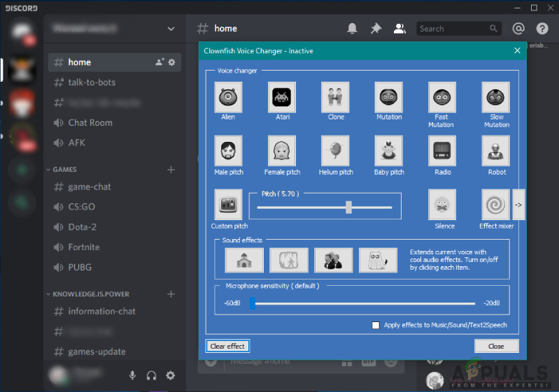Image resolution: width=559 pixels, height=392 pixels.
Task: Toggle deafen with headphones icon
Action: (x=152, y=375)
